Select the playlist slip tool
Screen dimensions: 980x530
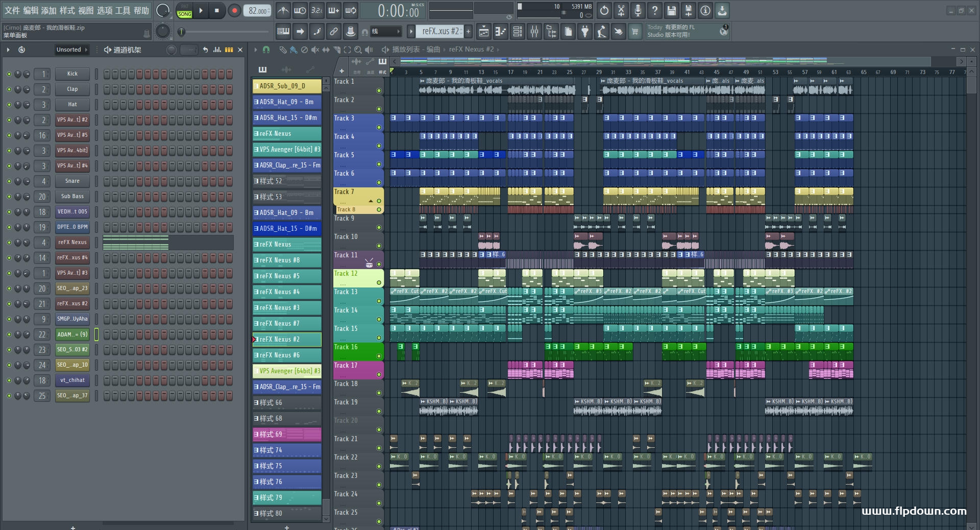326,50
